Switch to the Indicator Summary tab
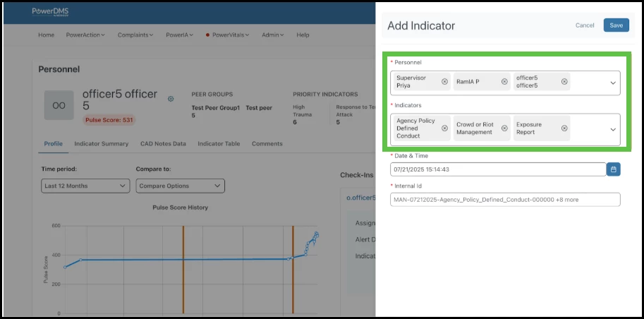The image size is (644, 319). (102, 144)
